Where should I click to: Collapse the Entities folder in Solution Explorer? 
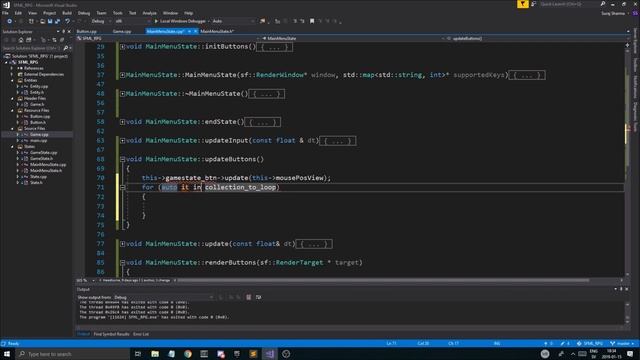tap(12, 80)
